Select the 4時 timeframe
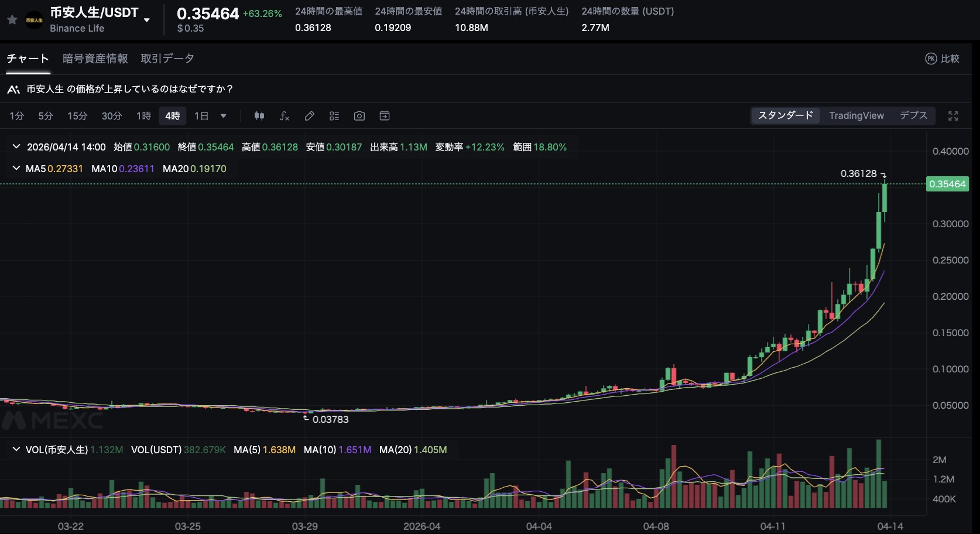Screen dimensions: 980x534 [x=173, y=116]
